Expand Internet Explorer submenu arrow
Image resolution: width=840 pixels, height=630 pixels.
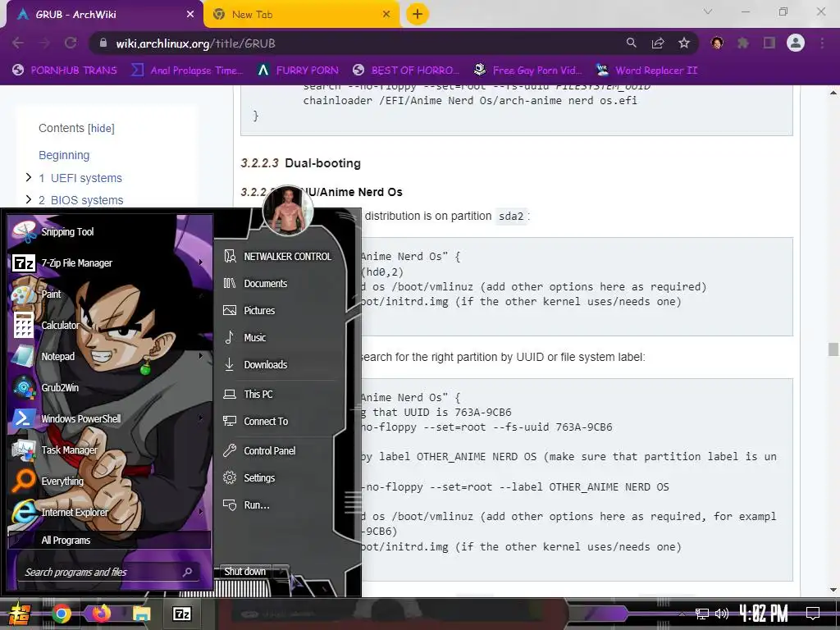click(201, 512)
